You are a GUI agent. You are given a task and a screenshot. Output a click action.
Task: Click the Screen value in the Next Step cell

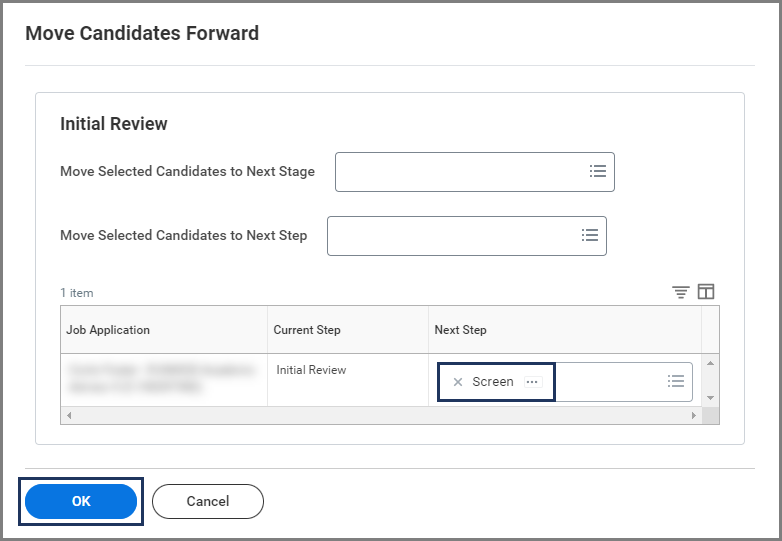coord(492,382)
